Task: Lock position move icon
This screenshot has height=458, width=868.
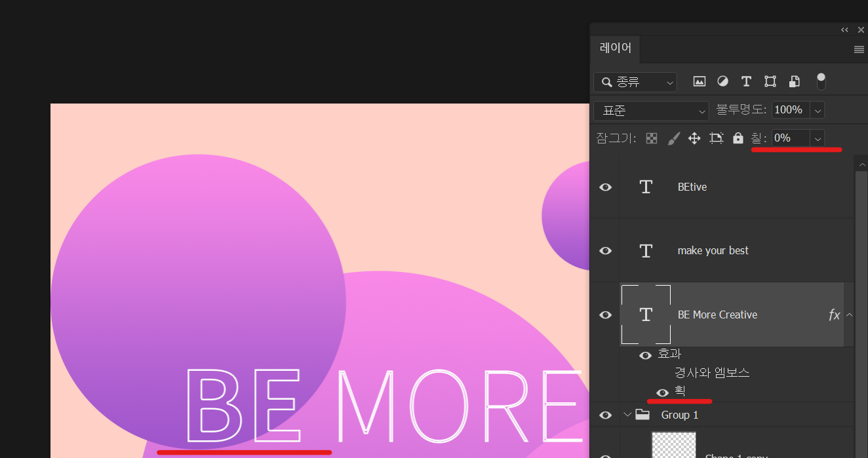Action: pos(694,138)
